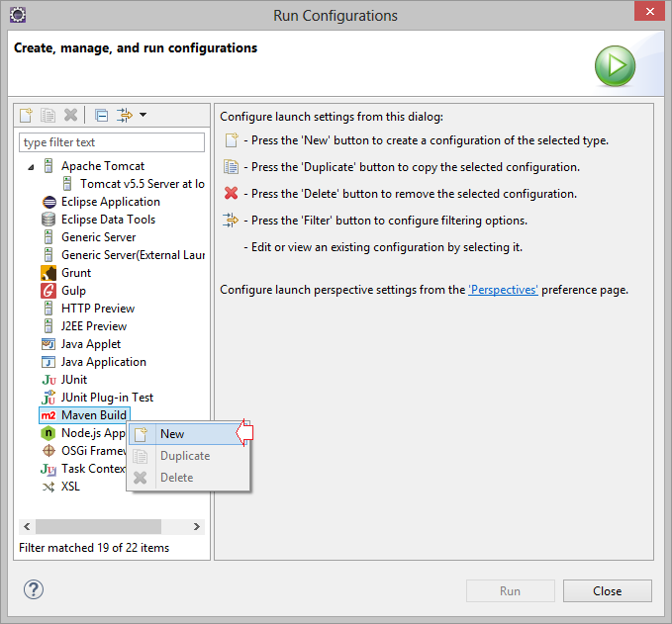
Task: Click the OSGi Framework icon
Action: [x=48, y=451]
